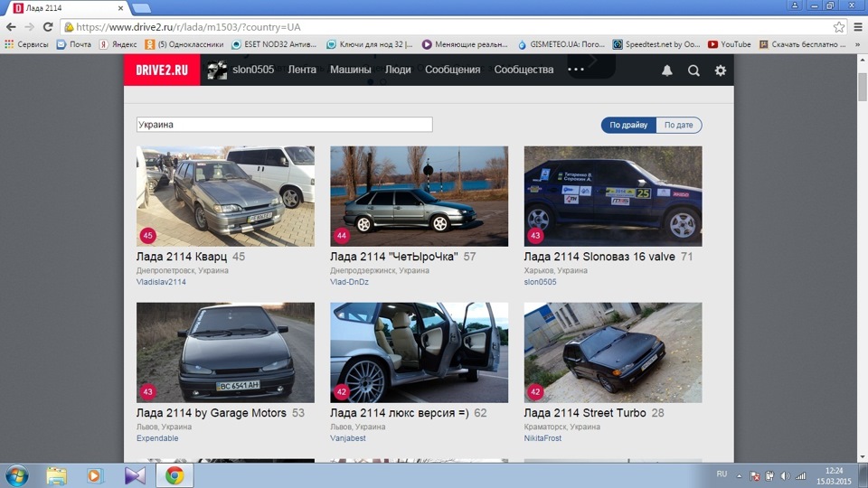The width and height of the screenshot is (868, 488).
Task: Open the Сообщества menu item
Action: coord(524,70)
